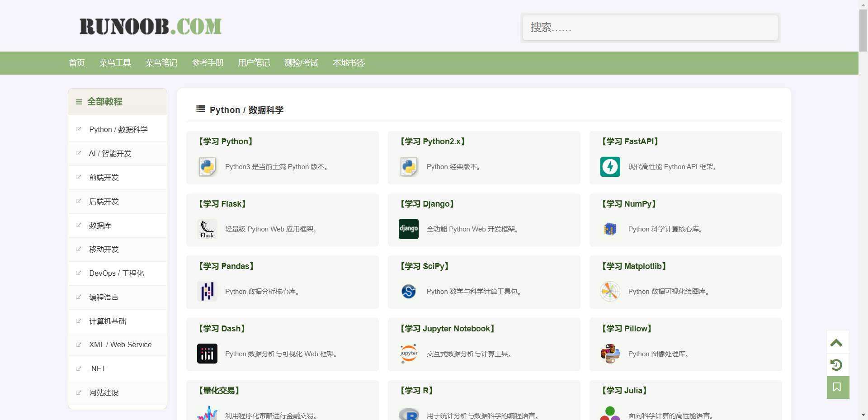The image size is (868, 420).
Task: Click the Pandas logo icon
Action: coord(208,292)
